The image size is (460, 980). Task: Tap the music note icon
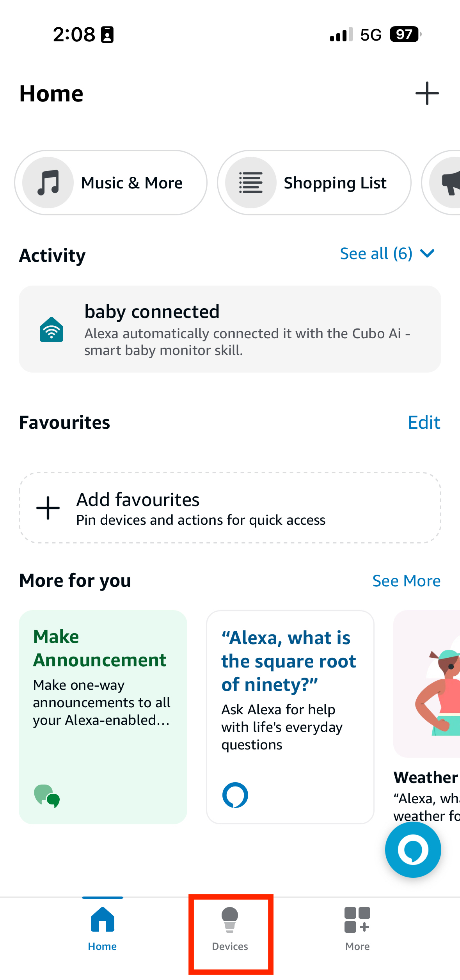coord(48,183)
